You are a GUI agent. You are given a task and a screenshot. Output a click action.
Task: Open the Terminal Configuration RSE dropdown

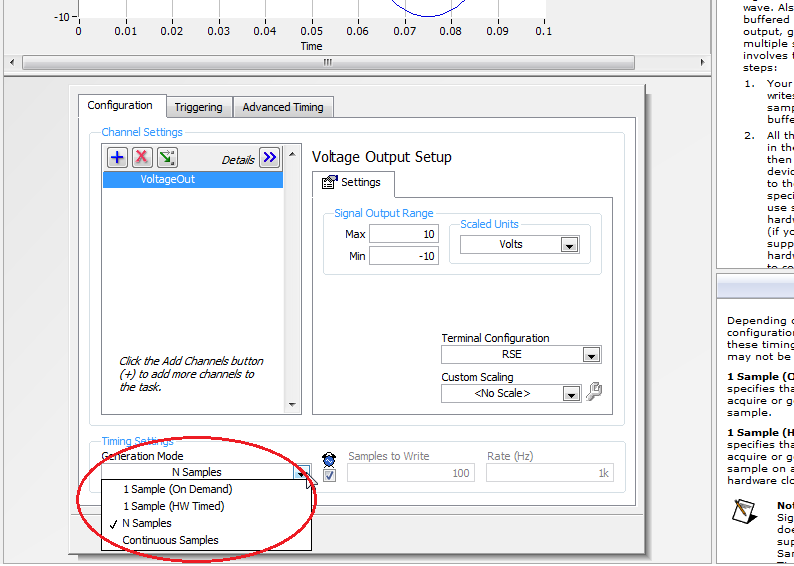click(591, 355)
